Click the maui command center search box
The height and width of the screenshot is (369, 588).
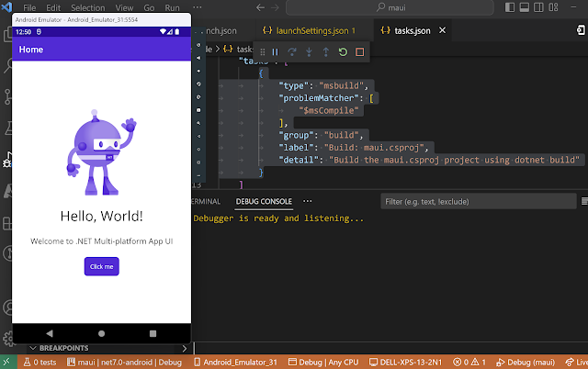(x=390, y=7)
